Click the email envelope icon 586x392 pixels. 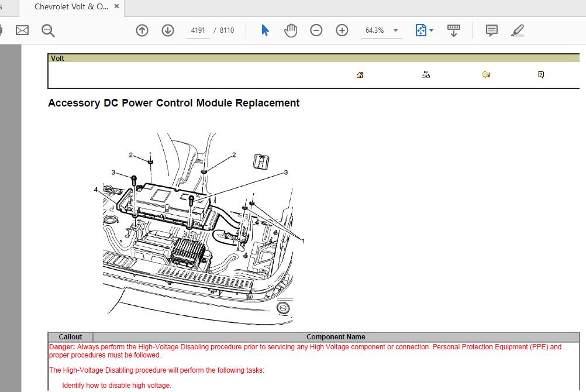click(x=22, y=30)
